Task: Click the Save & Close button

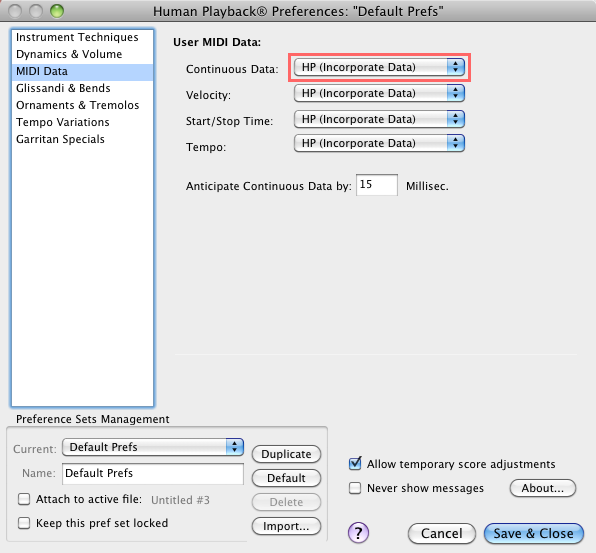Action: click(533, 533)
